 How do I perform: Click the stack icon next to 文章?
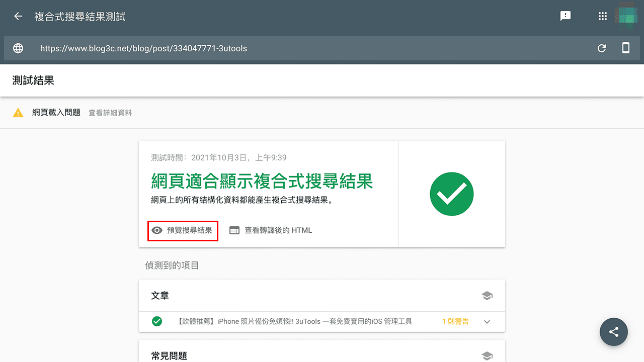[x=487, y=295]
